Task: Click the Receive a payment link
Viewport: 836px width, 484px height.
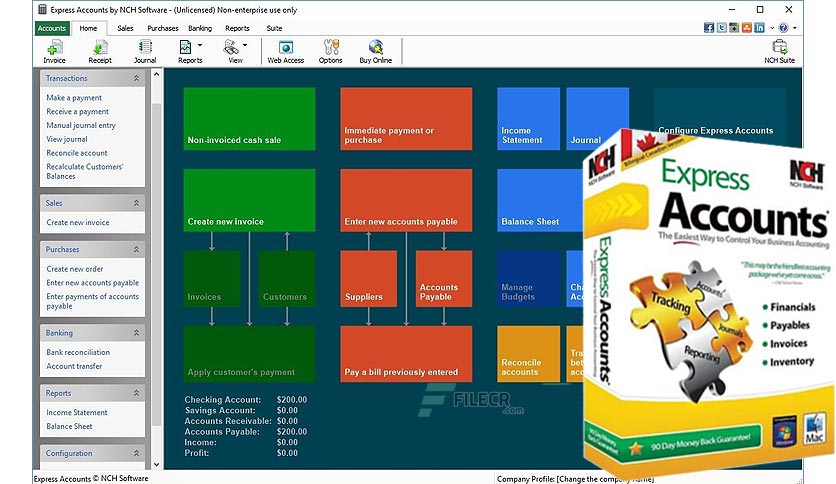Action: point(77,111)
